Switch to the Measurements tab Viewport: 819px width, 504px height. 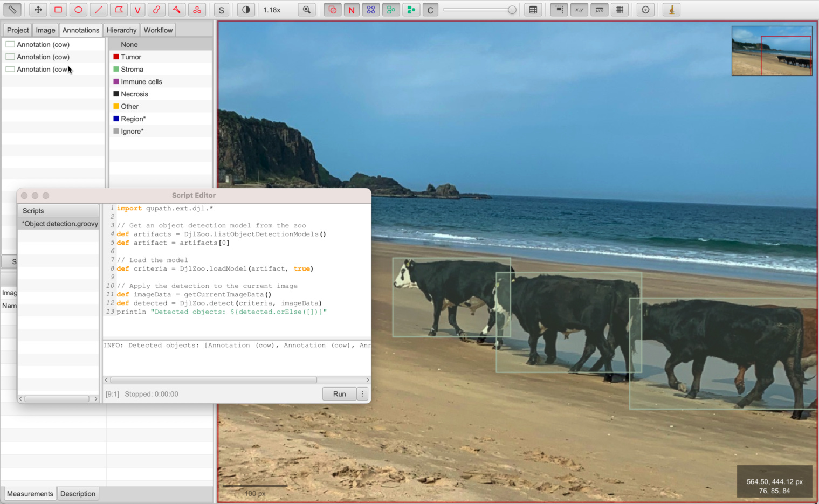[30, 494]
